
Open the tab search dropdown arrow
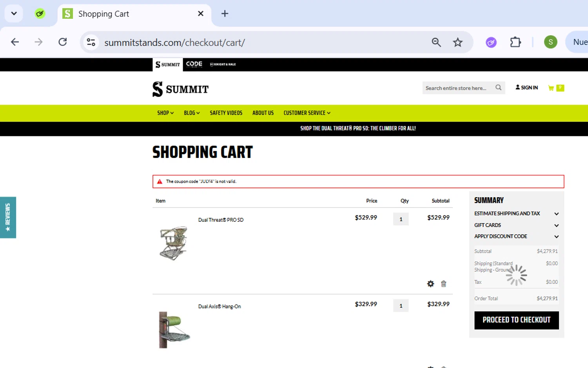[14, 14]
